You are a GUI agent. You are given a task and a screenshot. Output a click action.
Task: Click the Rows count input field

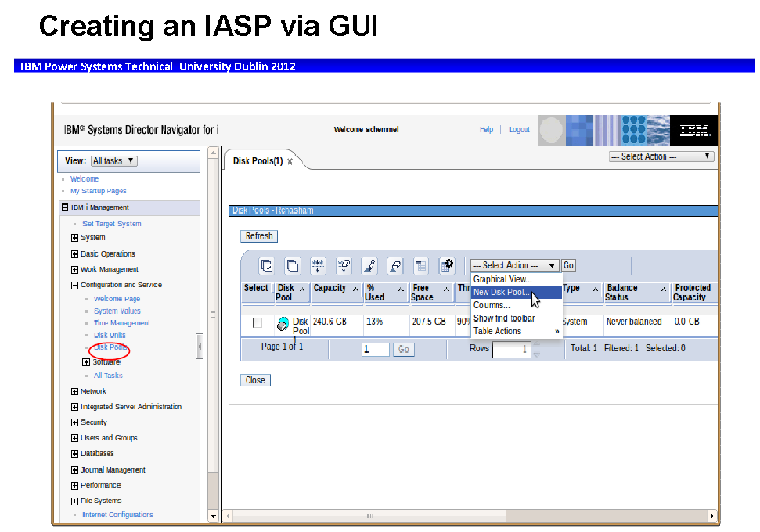point(512,350)
